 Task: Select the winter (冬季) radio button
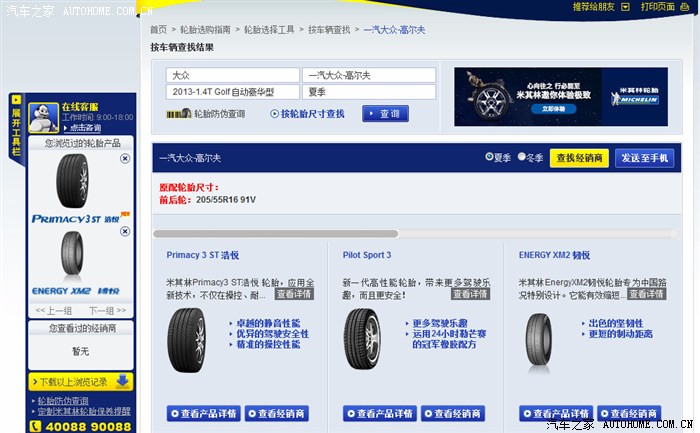coord(522,157)
